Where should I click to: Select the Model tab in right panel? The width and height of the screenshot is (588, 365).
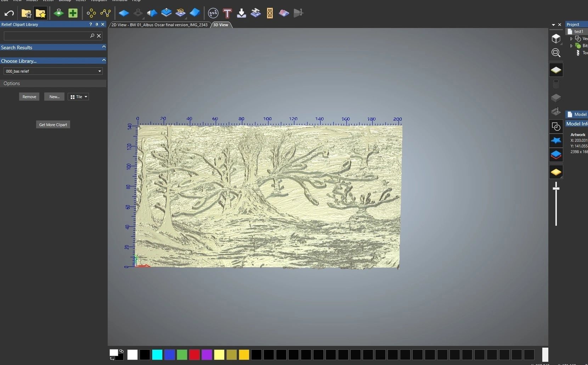click(x=577, y=114)
